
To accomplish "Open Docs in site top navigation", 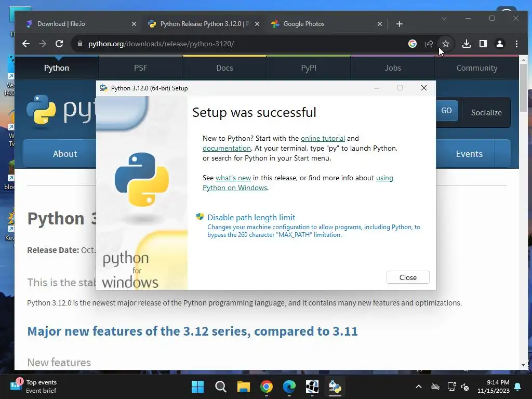I will pos(224,68).
